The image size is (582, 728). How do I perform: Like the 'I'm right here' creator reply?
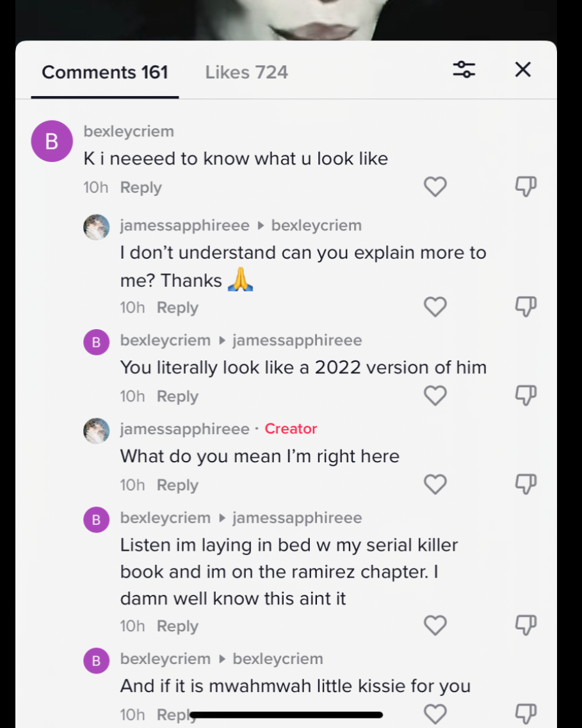click(435, 484)
